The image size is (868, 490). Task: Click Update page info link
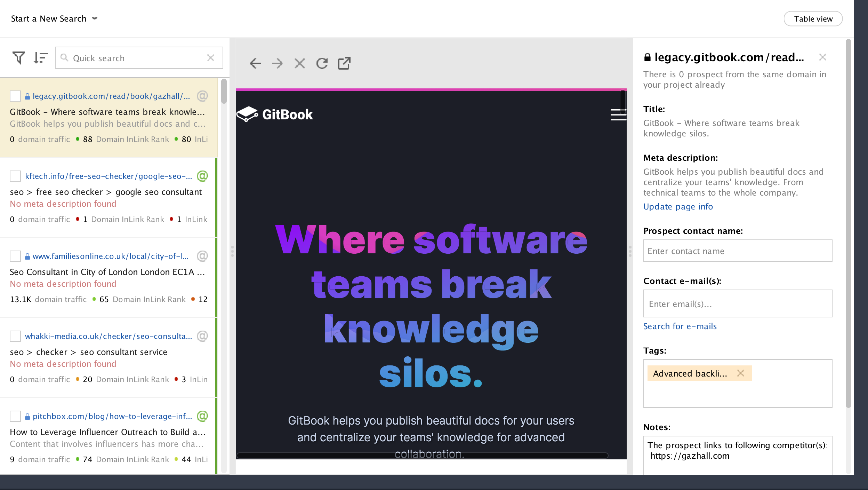[678, 206]
